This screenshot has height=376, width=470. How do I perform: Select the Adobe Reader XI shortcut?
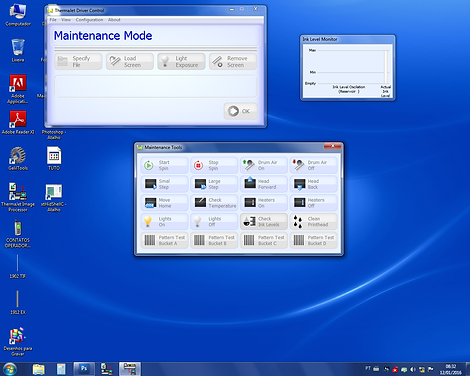[x=18, y=123]
